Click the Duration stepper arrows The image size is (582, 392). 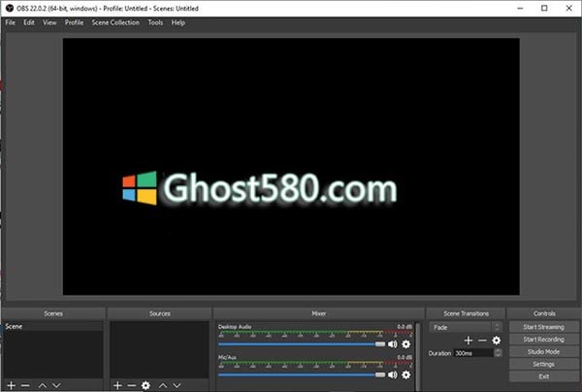[x=499, y=353]
